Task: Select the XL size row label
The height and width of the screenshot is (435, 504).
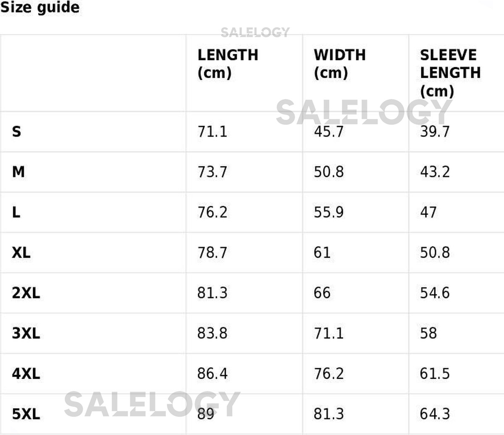Action: pos(21,253)
